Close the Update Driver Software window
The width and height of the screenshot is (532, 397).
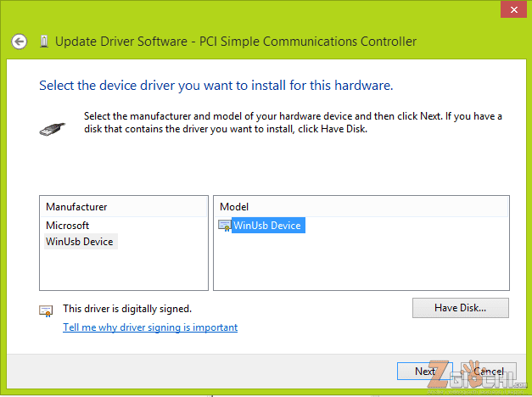[x=510, y=8]
